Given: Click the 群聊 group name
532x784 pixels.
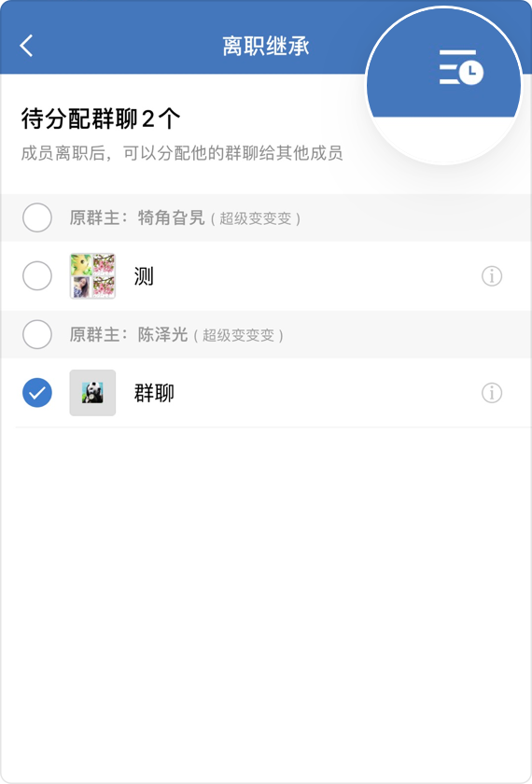Looking at the screenshot, I should pyautogui.click(x=154, y=393).
